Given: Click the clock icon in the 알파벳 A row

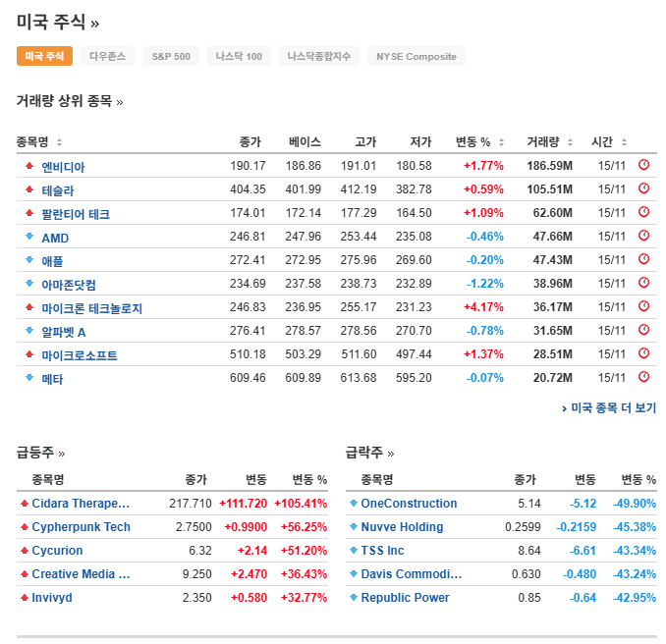Looking at the screenshot, I should pyautogui.click(x=643, y=330).
